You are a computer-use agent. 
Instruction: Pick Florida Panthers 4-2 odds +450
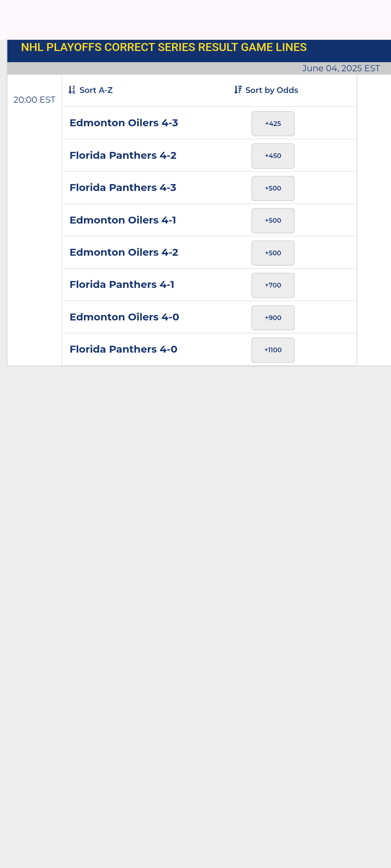point(273,156)
